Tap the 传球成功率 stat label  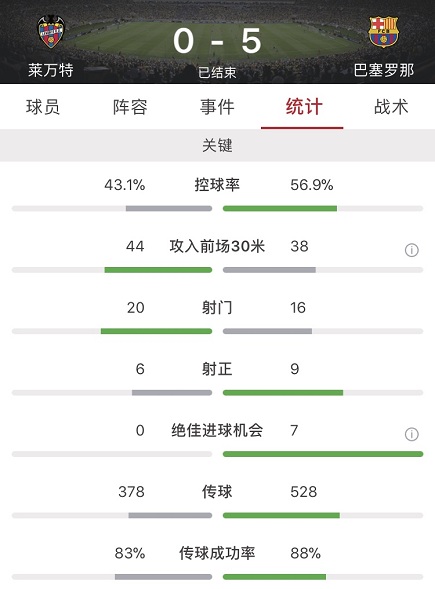click(217, 553)
